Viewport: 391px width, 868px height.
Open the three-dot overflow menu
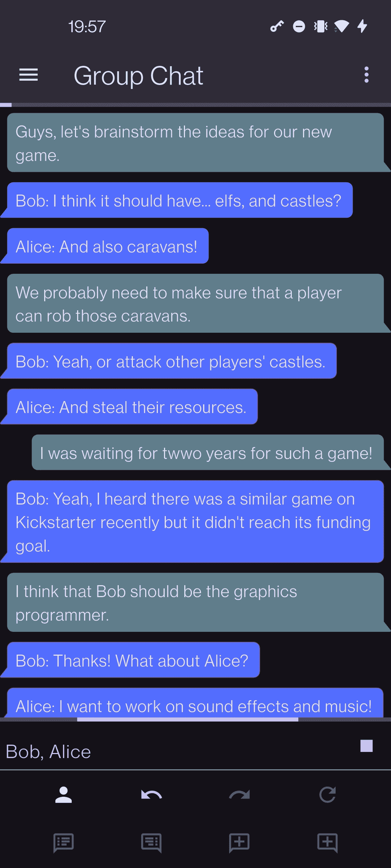click(366, 75)
